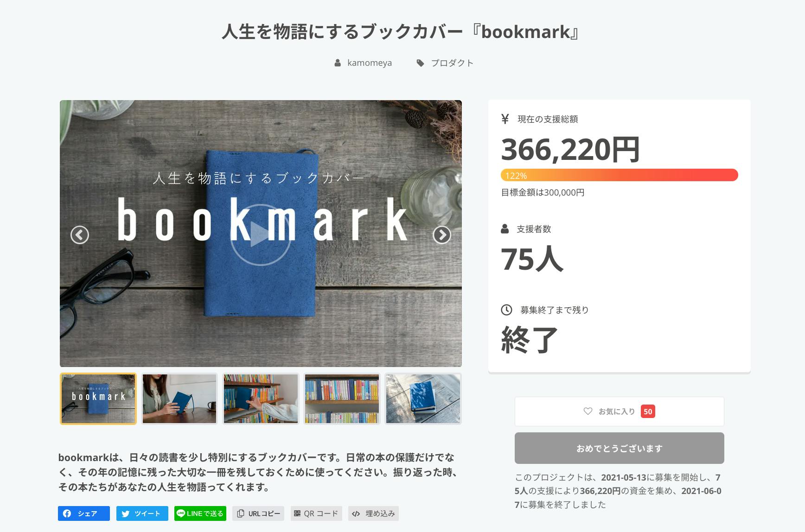This screenshot has height=532, width=805.
Task: Show the QR code
Action: tap(316, 513)
